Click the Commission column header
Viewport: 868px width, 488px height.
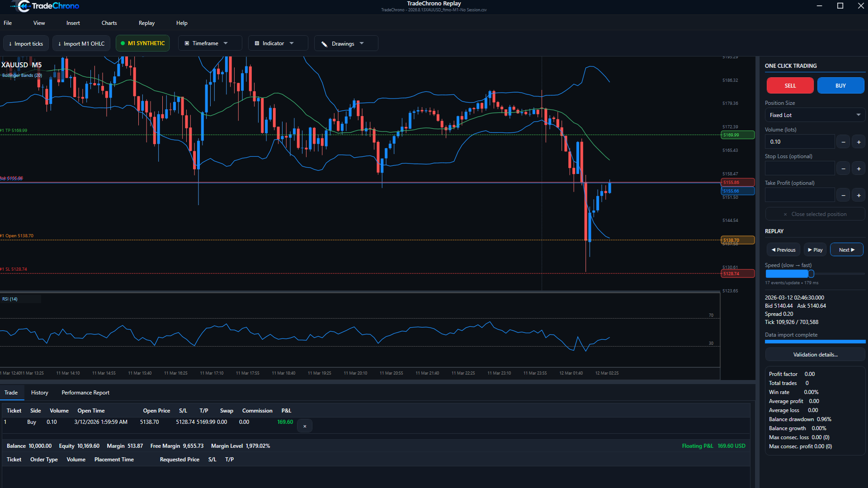tap(257, 411)
